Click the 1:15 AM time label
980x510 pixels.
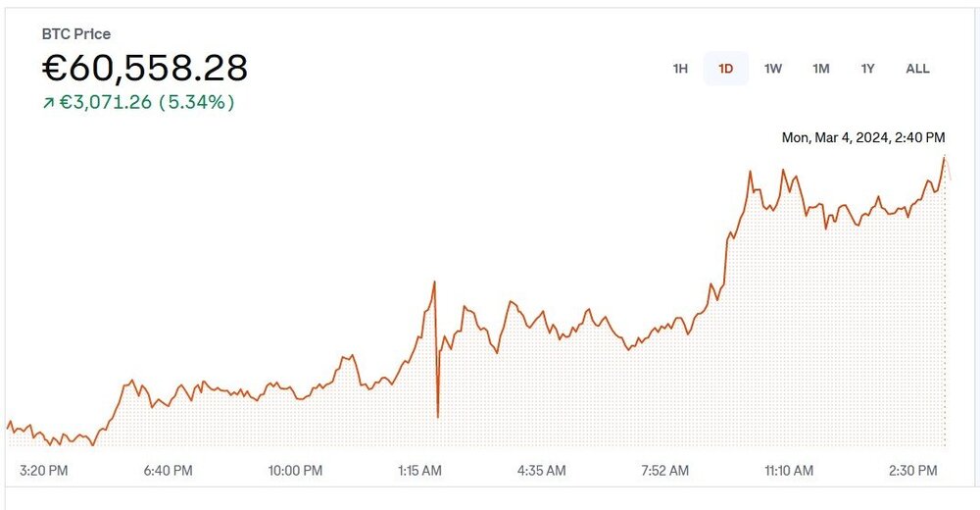point(421,471)
